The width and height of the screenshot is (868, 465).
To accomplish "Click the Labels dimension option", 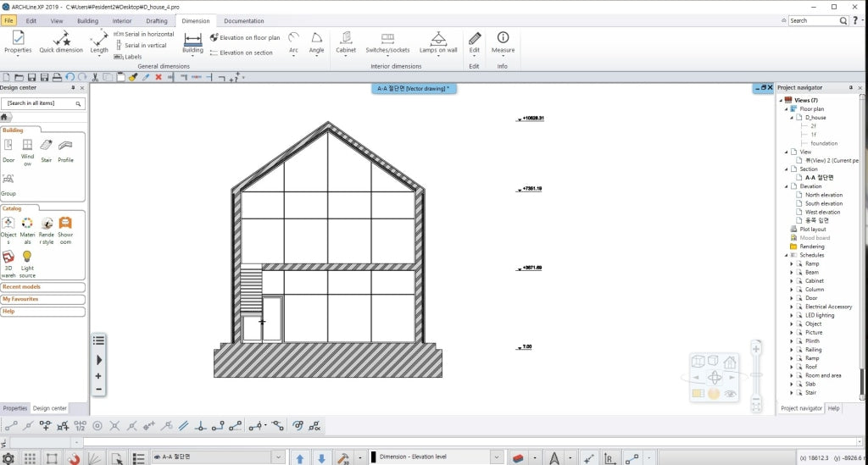I will click(x=128, y=57).
